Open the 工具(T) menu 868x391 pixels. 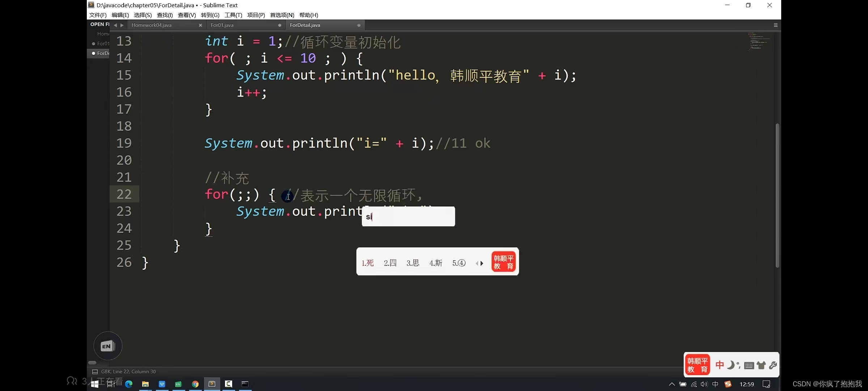point(233,15)
